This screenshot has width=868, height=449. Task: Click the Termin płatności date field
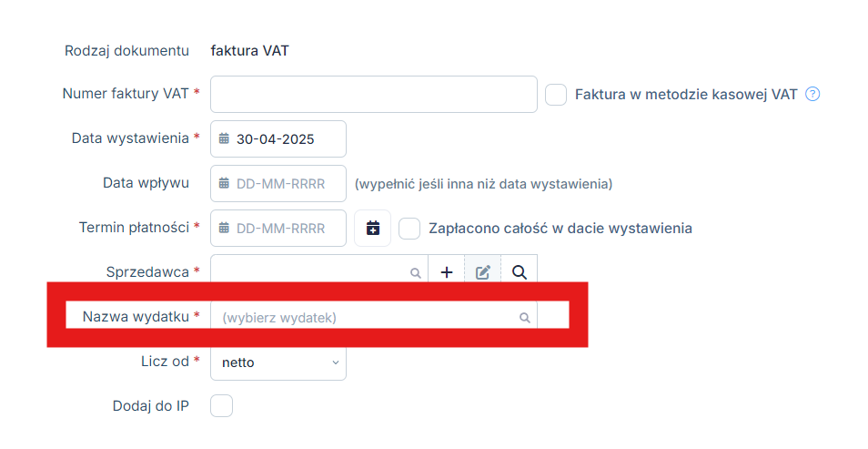[278, 228]
